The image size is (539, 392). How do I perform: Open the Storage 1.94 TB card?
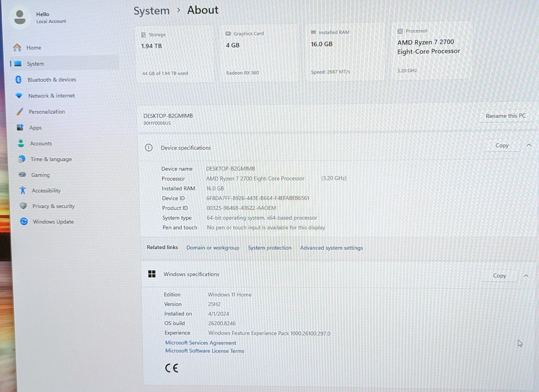click(175, 54)
